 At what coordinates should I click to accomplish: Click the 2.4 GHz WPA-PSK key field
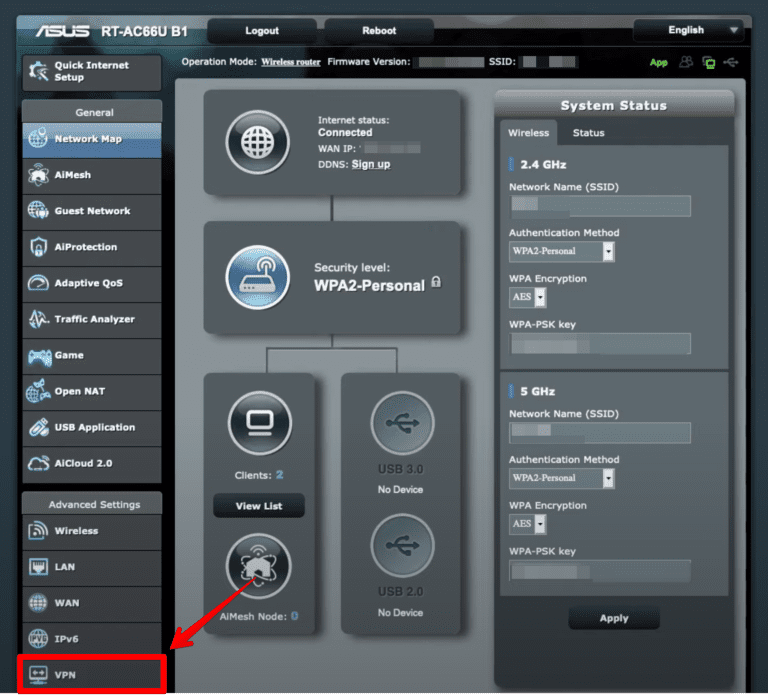click(x=600, y=343)
